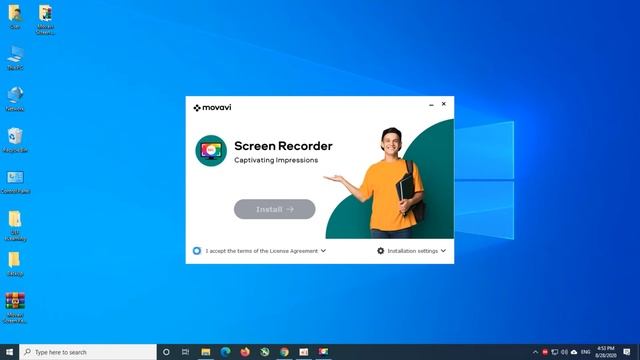640x360 pixels.
Task: Select the Network desktop icon
Action: click(15, 99)
